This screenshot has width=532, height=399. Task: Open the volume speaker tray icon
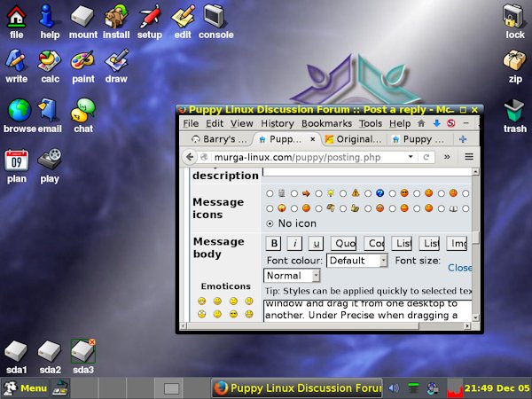click(x=394, y=387)
